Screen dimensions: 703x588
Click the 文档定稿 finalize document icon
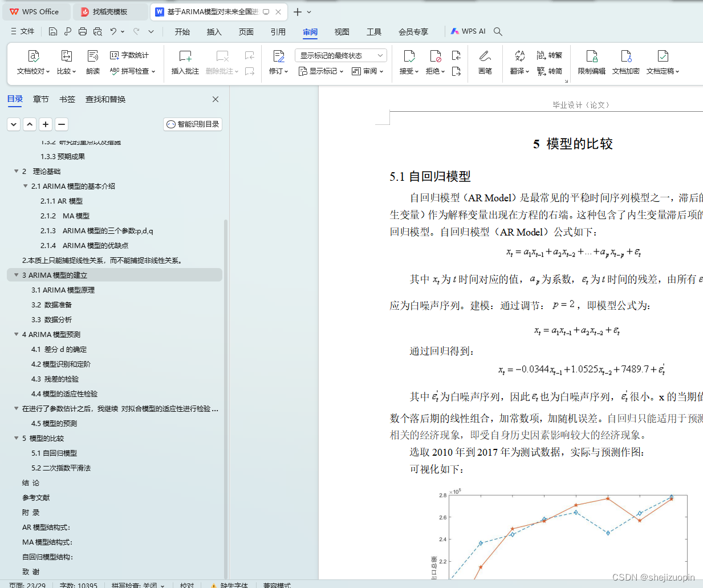click(663, 56)
